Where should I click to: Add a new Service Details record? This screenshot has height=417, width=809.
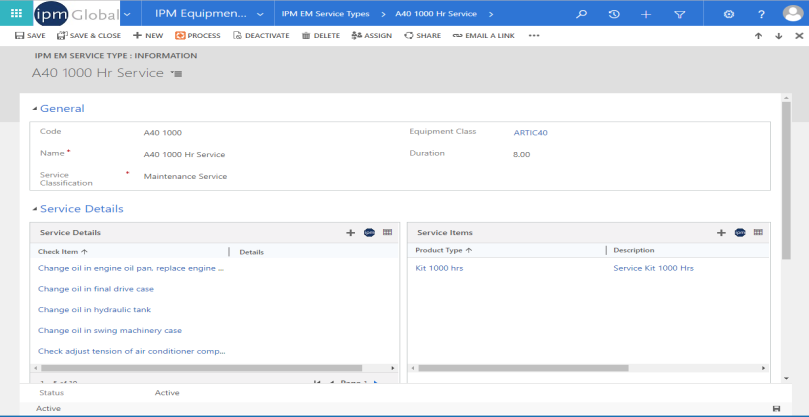tap(350, 233)
